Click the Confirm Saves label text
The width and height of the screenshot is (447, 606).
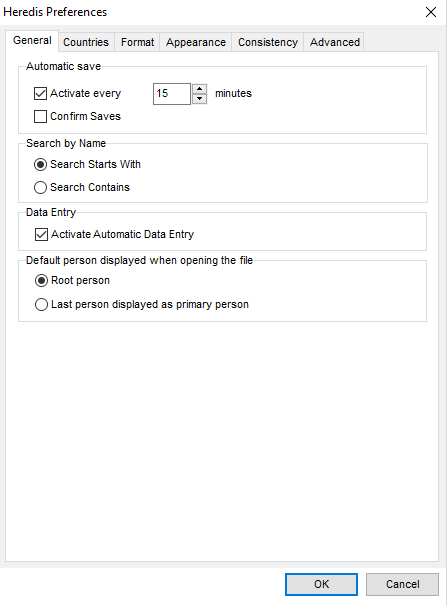(x=85, y=116)
